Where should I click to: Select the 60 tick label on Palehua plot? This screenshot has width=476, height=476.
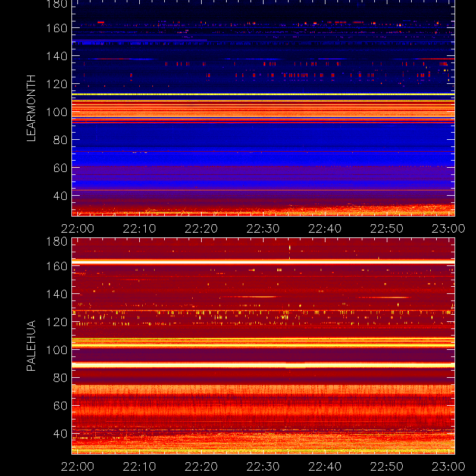click(x=60, y=406)
